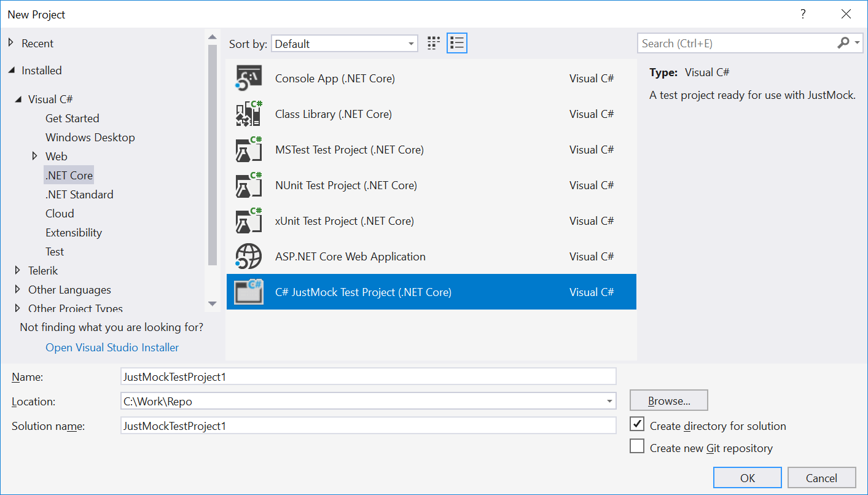Select Windows Desktop category
The image size is (868, 495).
tap(90, 137)
